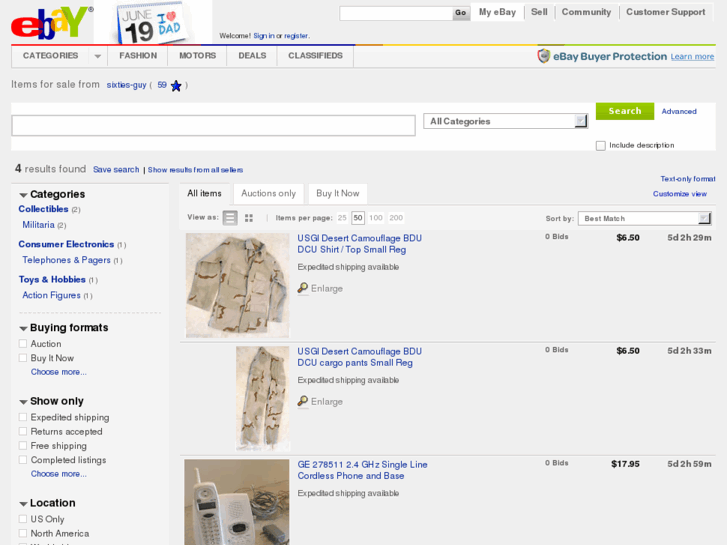The height and width of the screenshot is (545, 727).
Task: Open the All Categories dropdown
Action: click(505, 121)
